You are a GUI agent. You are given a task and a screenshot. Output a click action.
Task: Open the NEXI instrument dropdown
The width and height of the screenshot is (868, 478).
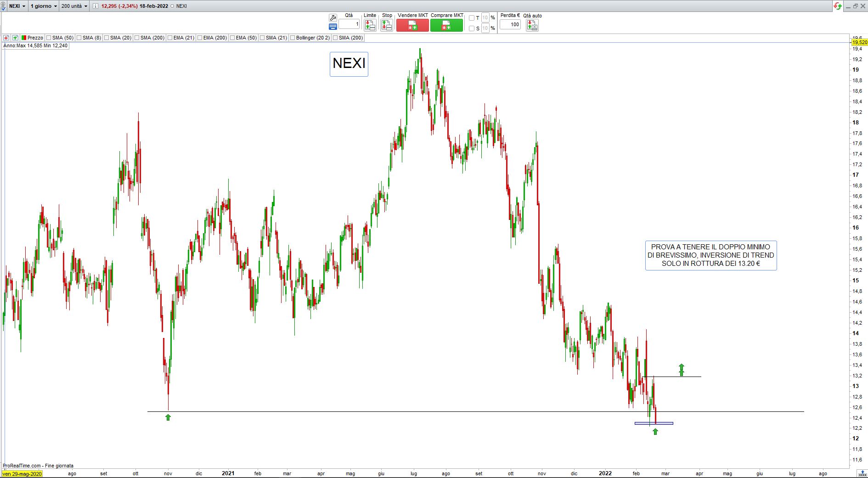[x=17, y=6]
